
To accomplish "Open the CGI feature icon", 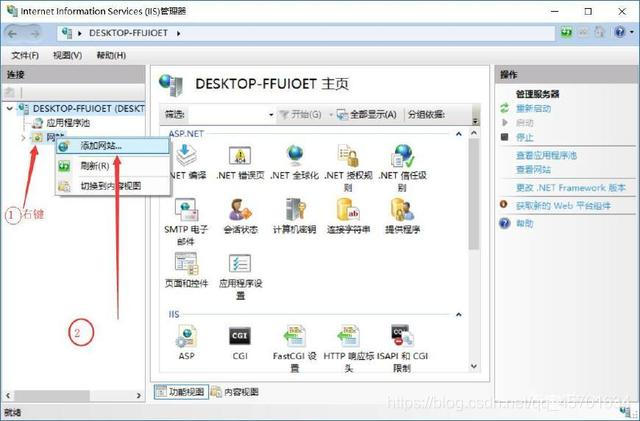I will tap(240, 336).
